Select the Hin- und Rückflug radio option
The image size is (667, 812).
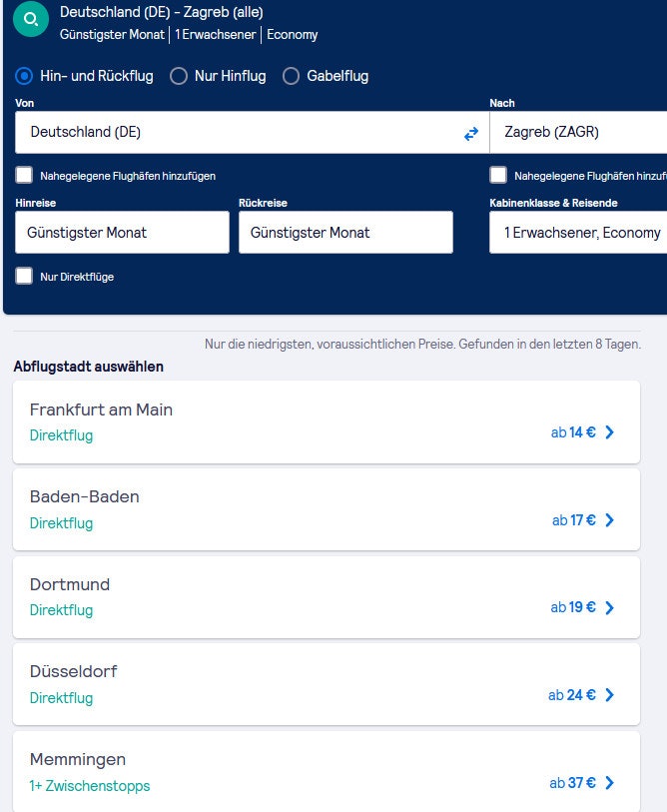25,76
